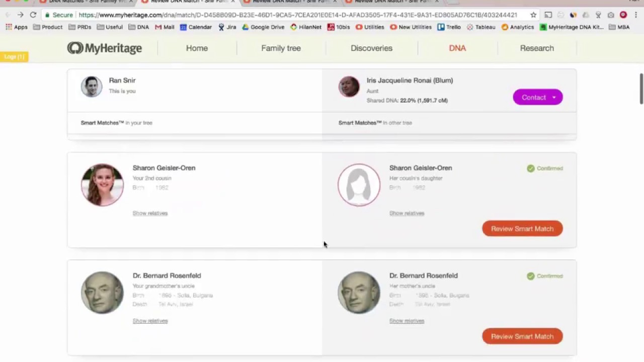The width and height of the screenshot is (644, 362).
Task: Click the page vertical scrollbar thumb
Action: (641, 89)
